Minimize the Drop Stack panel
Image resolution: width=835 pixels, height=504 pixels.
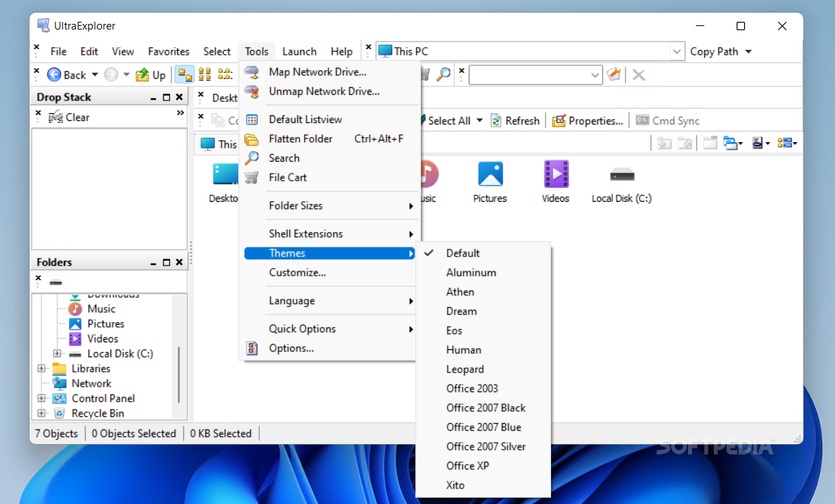coord(153,98)
